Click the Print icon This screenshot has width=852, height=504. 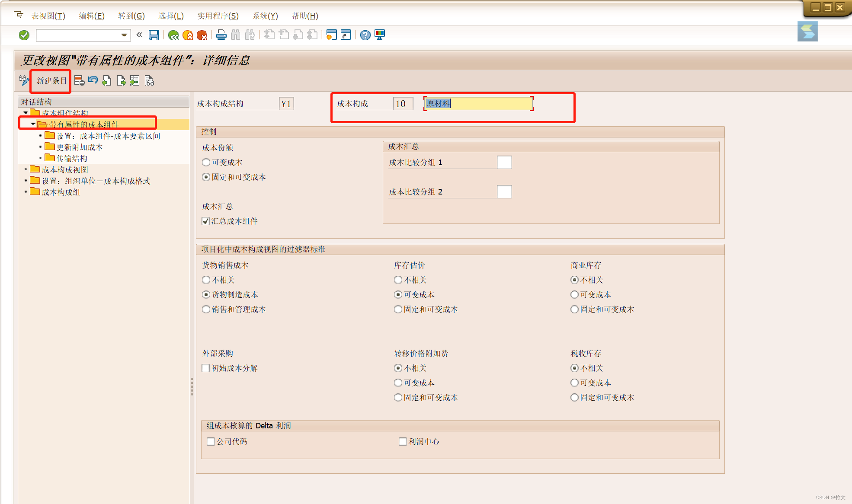(x=221, y=35)
